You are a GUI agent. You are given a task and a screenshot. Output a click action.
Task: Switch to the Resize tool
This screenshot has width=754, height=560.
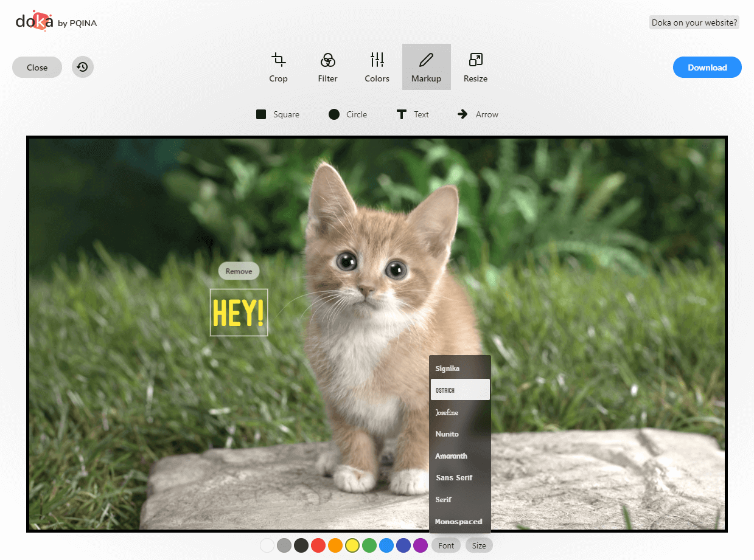[475, 67]
